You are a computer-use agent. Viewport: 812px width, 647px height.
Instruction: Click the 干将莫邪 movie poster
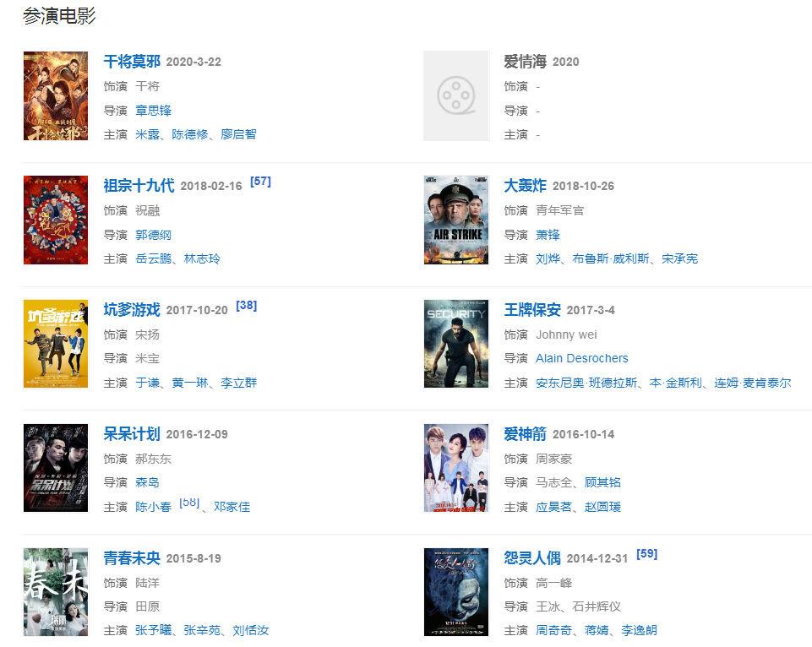coord(56,95)
